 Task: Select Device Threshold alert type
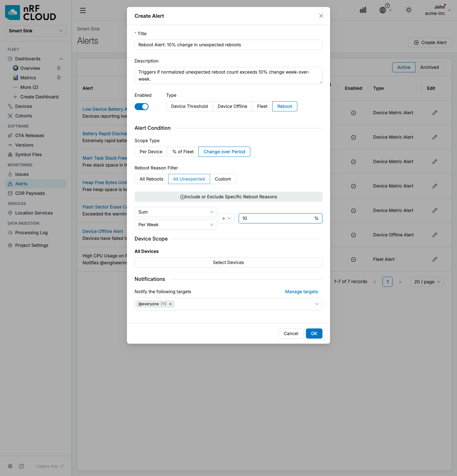click(x=189, y=106)
